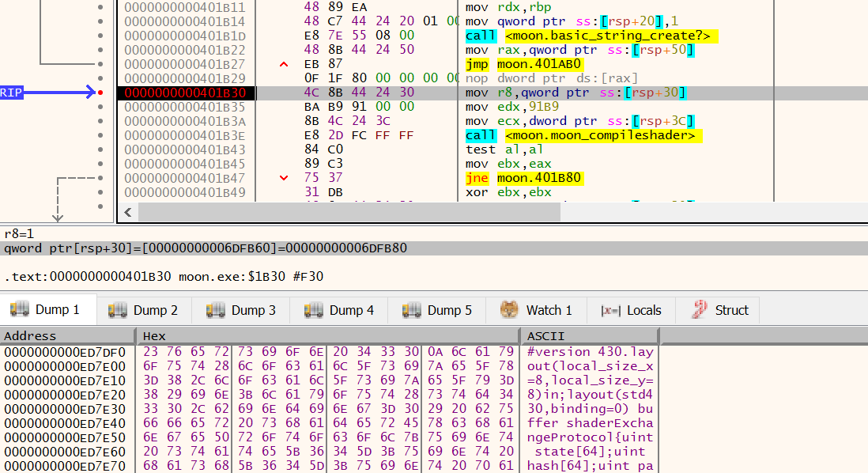The width and height of the screenshot is (868, 473).
Task: Select the jne moon.401B80 instruction
Action: point(524,178)
